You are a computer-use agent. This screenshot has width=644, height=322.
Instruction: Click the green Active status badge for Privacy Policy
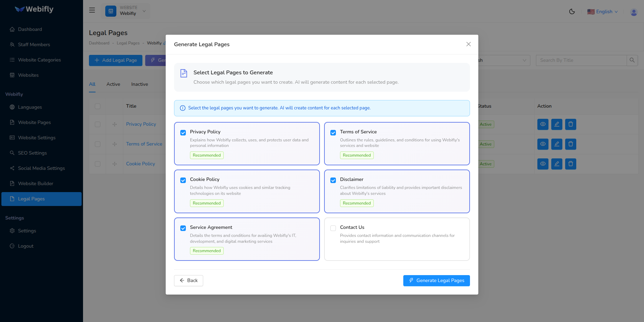pos(485,124)
